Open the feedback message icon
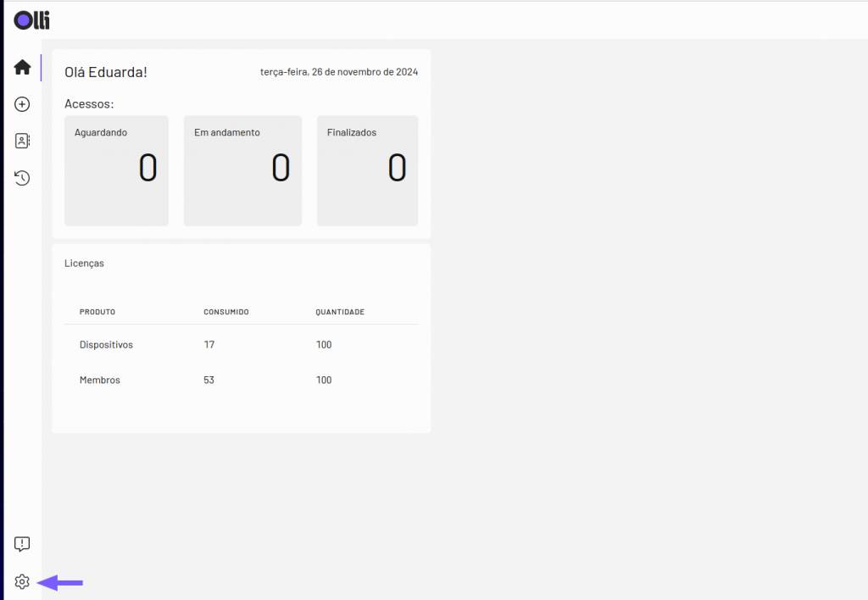868x600 pixels. [22, 544]
